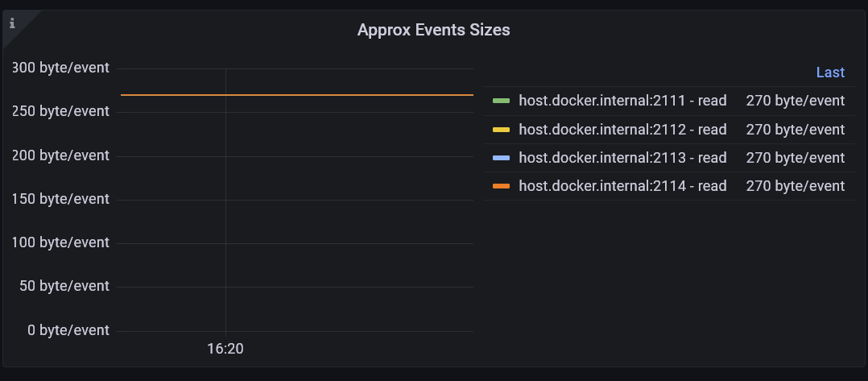868x381 pixels.
Task: Click the 150 byte/event y-axis label
Action: 60,199
